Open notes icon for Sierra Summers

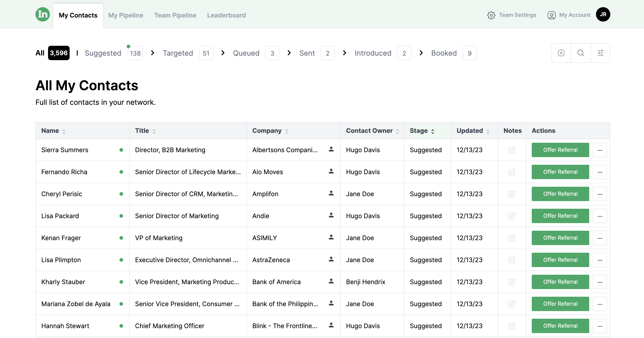512,150
